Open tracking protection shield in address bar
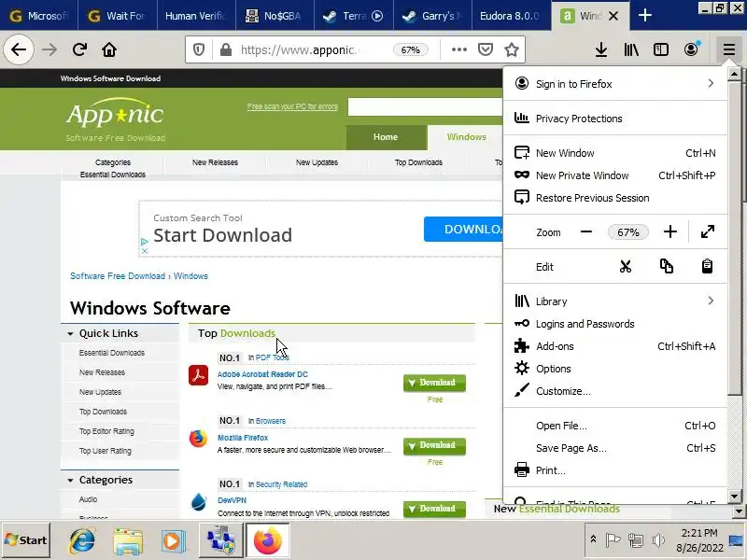 [199, 49]
